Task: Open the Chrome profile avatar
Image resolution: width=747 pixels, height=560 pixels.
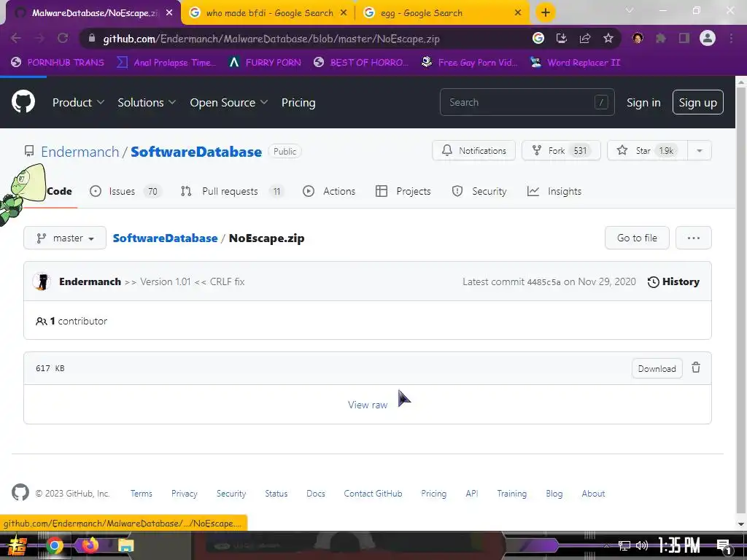Action: coord(708,38)
